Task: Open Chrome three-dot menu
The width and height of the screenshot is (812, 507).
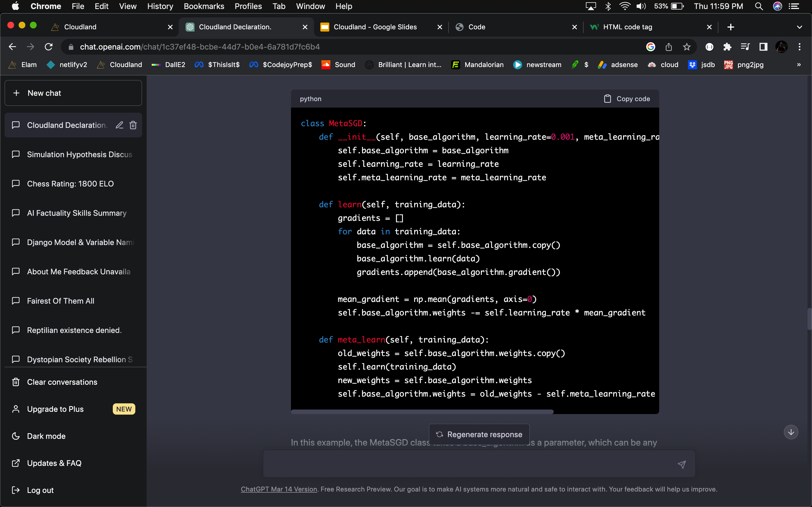Action: (800, 47)
